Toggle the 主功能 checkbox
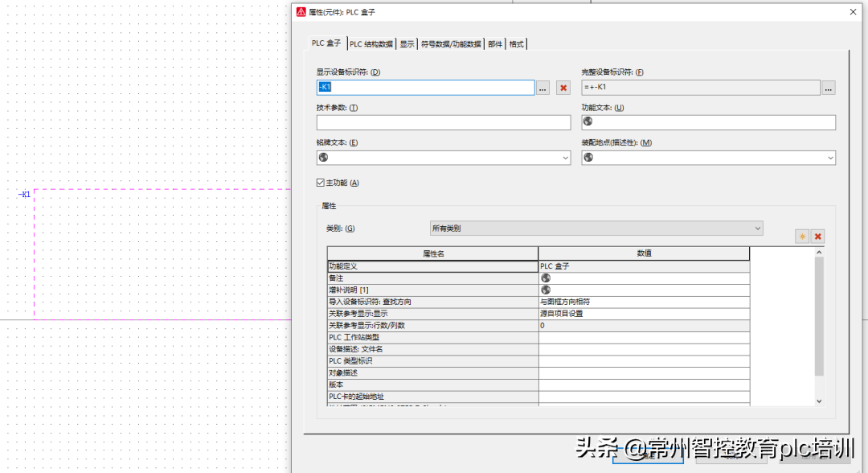Image resolution: width=868 pixels, height=473 pixels. click(x=321, y=183)
